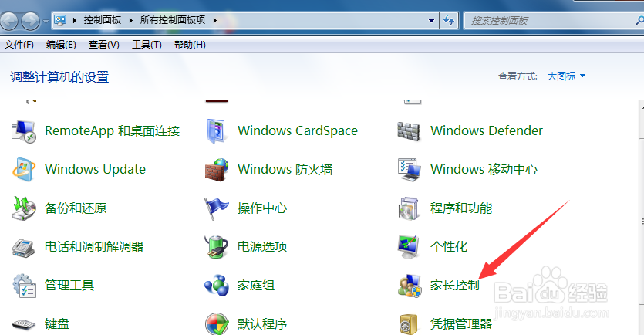Viewport: 644px width, 335px height.
Task: Click the 凭据管理器 safe icon
Action: [x=409, y=324]
